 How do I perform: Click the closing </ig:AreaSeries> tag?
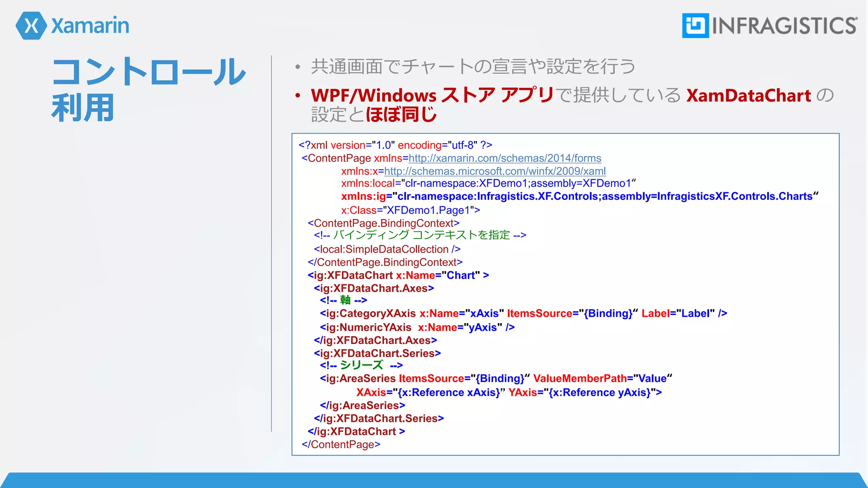click(x=362, y=406)
